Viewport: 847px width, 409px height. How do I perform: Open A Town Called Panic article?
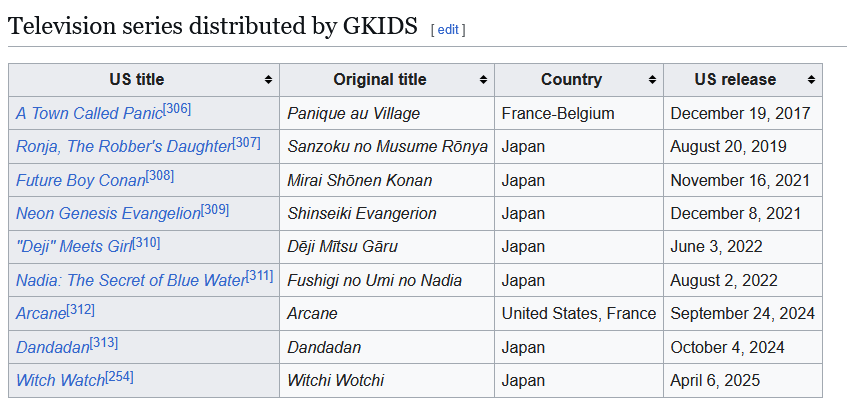(89, 113)
